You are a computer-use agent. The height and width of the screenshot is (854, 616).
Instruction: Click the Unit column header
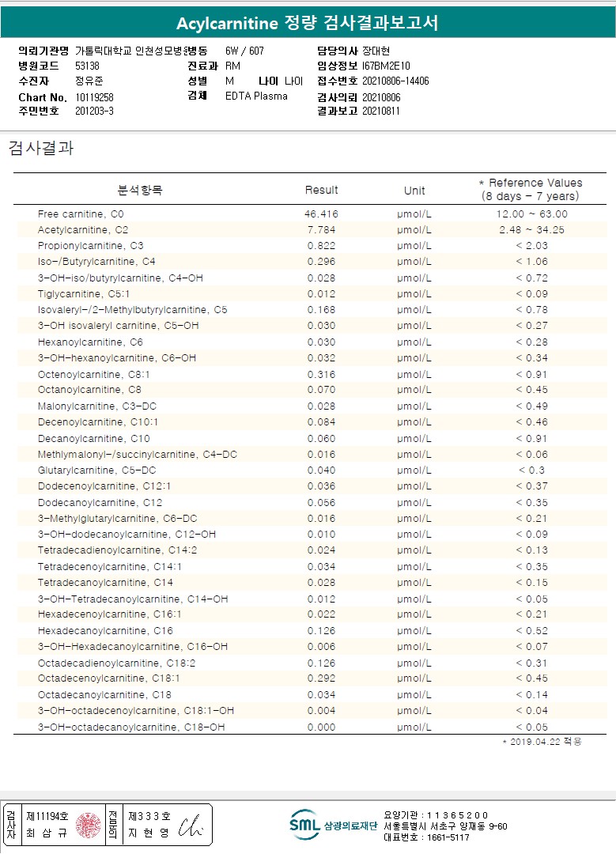coord(414,191)
